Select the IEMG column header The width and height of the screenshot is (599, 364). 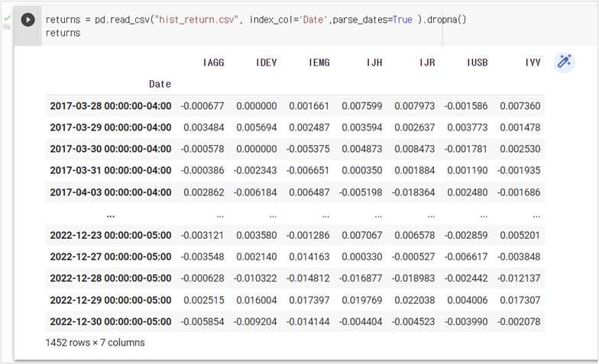(x=319, y=63)
